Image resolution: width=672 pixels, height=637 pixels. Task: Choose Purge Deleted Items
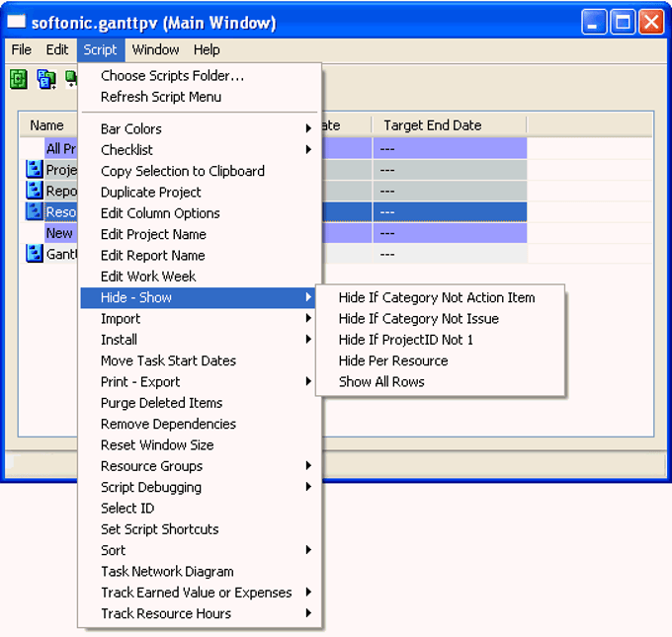(200, 403)
